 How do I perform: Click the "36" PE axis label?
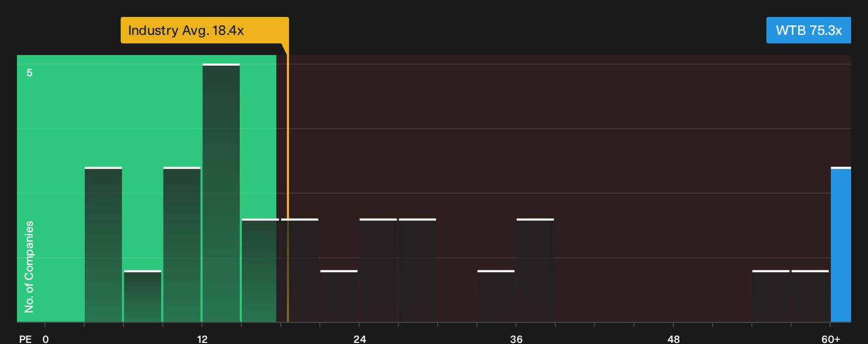click(517, 339)
